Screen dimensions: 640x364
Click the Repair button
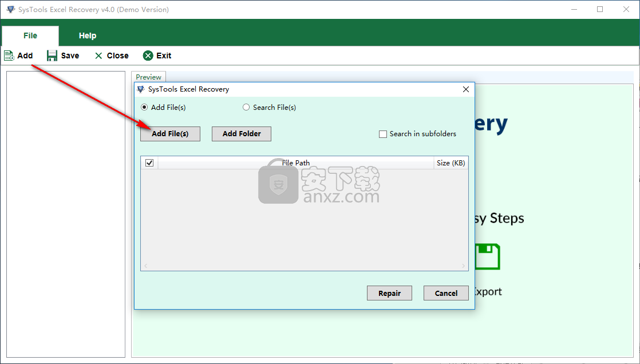[x=389, y=293]
